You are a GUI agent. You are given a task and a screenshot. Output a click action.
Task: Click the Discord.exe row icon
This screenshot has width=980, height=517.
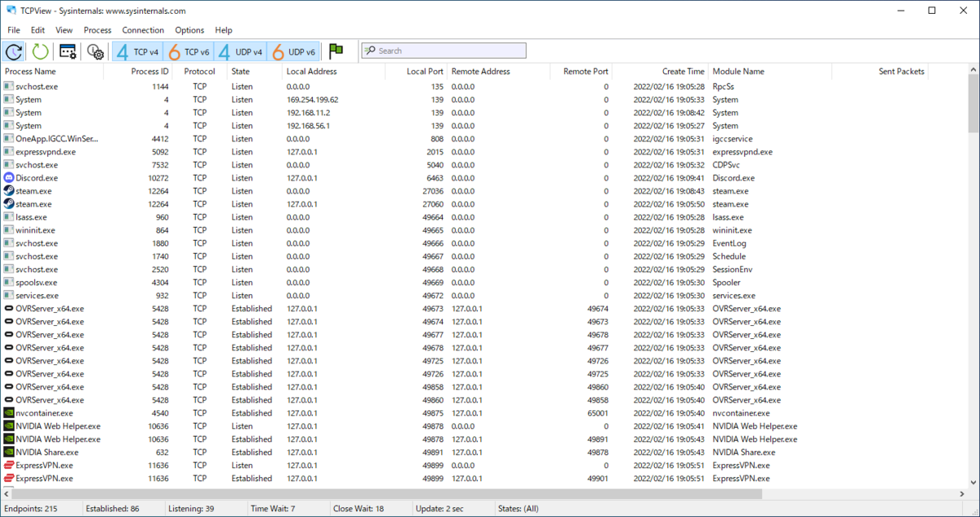[x=9, y=177]
